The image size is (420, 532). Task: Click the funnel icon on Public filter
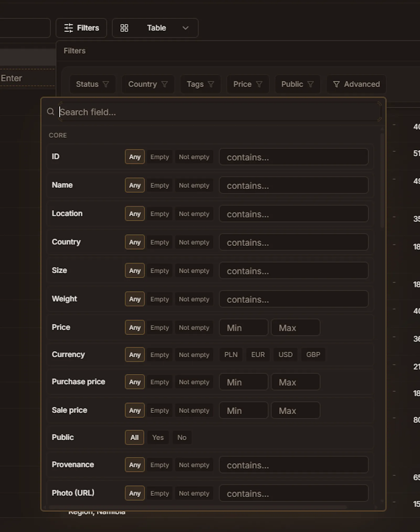pos(311,84)
